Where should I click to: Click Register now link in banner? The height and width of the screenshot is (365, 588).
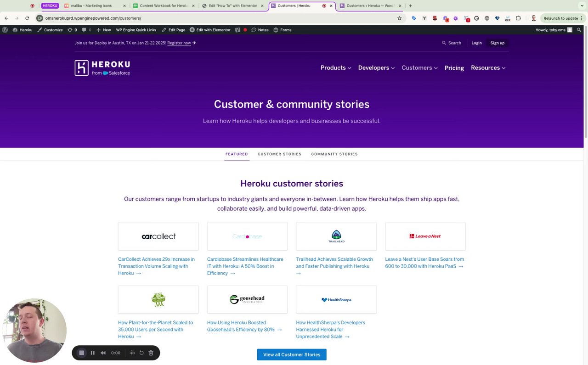point(179,43)
